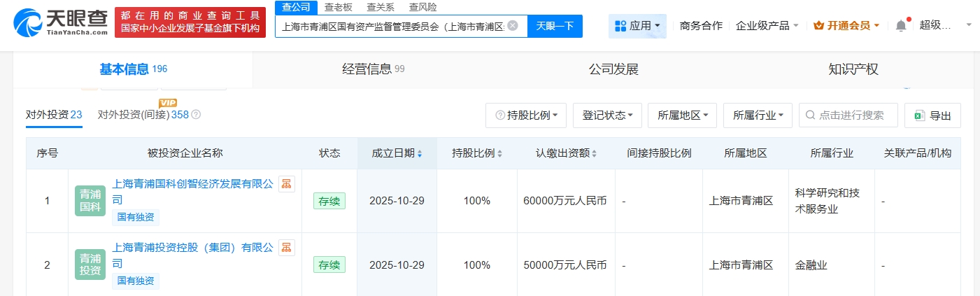Expand the 登记状态 filter dropdown

[x=607, y=115]
